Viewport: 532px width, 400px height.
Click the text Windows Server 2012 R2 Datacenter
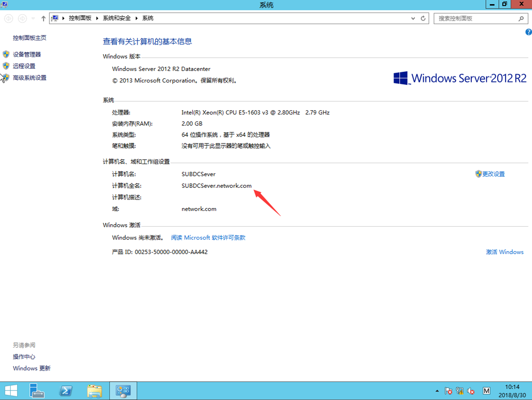pyautogui.click(x=161, y=69)
